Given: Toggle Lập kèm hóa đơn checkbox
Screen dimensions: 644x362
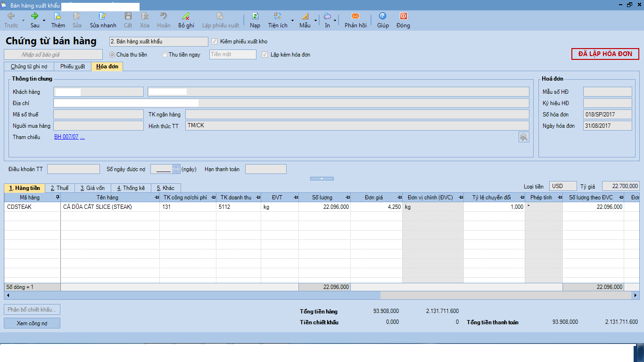Looking at the screenshot, I should coord(264,55).
